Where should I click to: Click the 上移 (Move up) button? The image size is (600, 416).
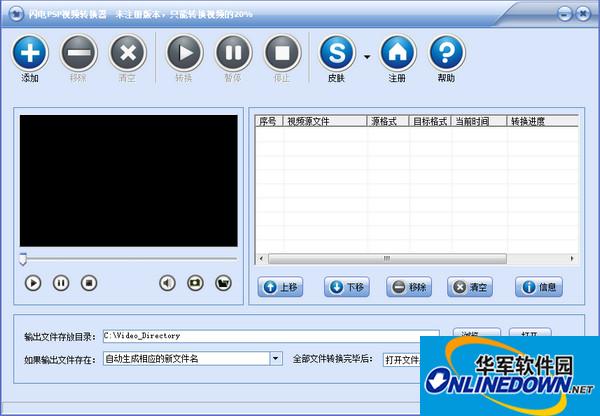(x=280, y=287)
